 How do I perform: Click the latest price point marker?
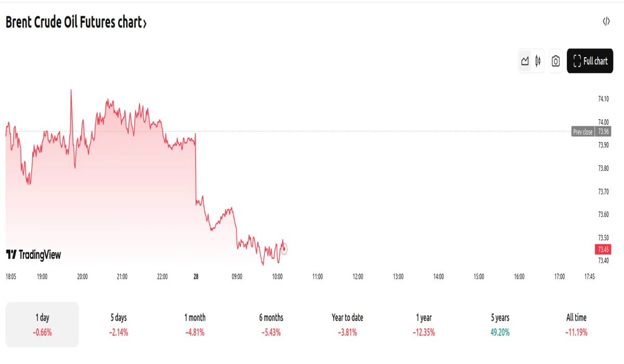[x=284, y=249]
